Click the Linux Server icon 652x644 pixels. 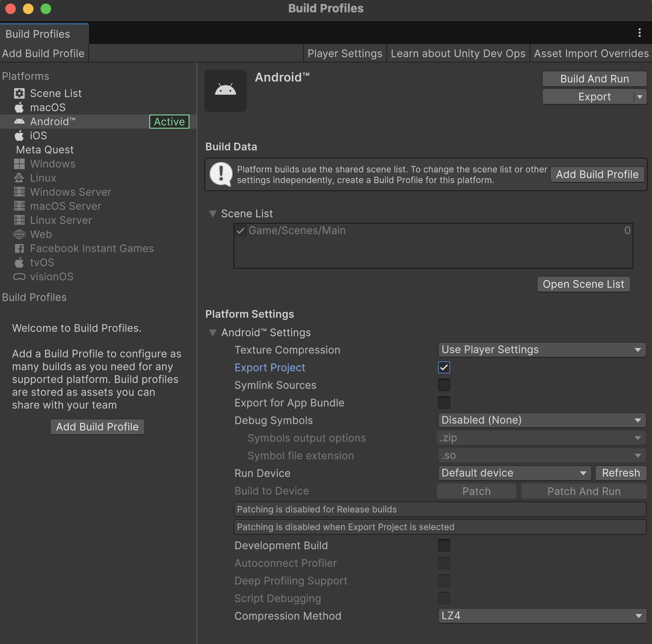click(x=19, y=220)
